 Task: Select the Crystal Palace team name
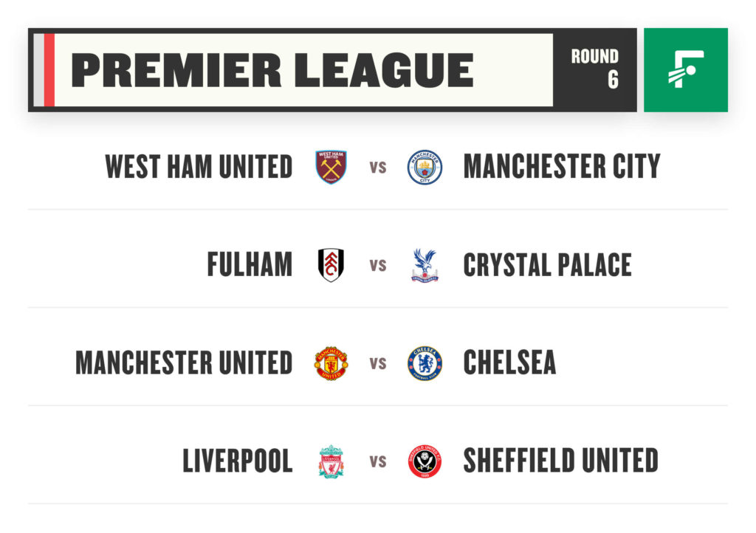(x=547, y=264)
